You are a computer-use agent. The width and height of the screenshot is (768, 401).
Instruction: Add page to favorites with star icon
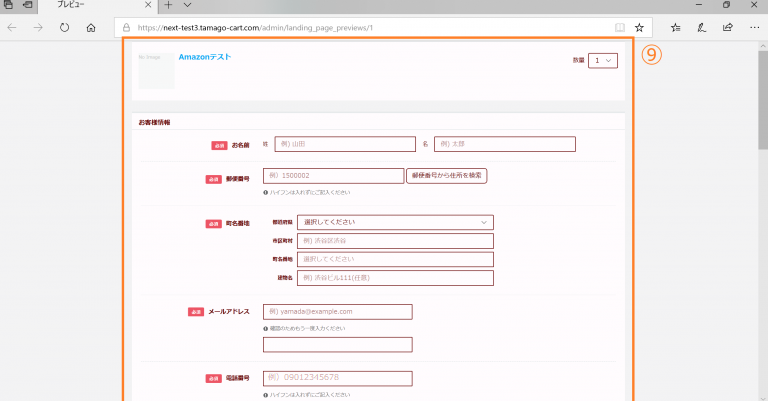coord(640,27)
